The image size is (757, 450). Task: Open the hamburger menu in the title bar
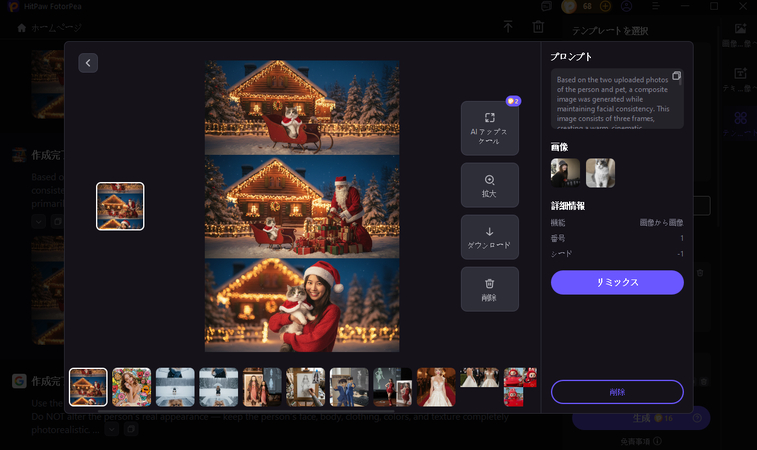(654, 6)
